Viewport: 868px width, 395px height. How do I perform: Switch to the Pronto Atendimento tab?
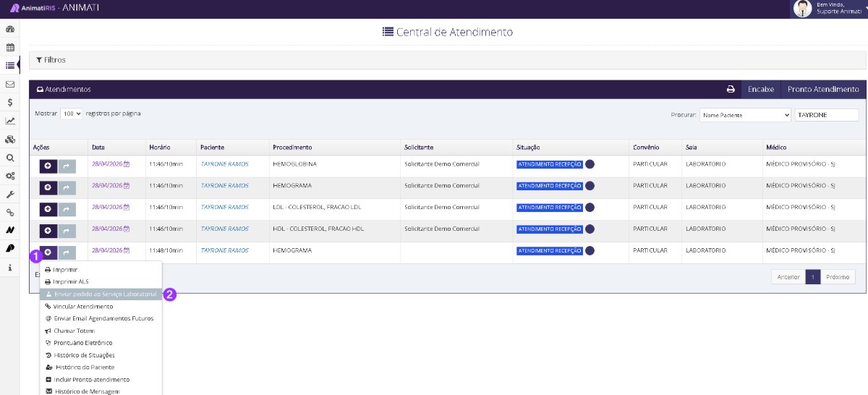823,89
